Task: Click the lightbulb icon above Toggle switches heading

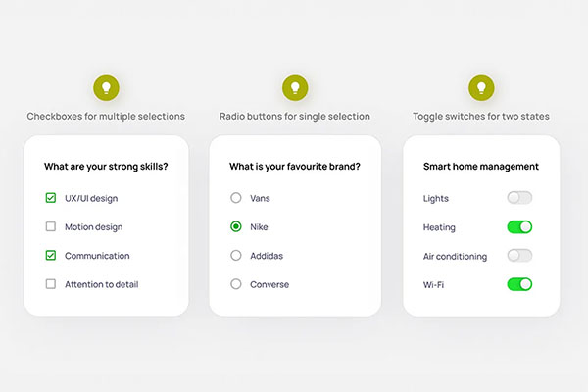Action: (481, 88)
